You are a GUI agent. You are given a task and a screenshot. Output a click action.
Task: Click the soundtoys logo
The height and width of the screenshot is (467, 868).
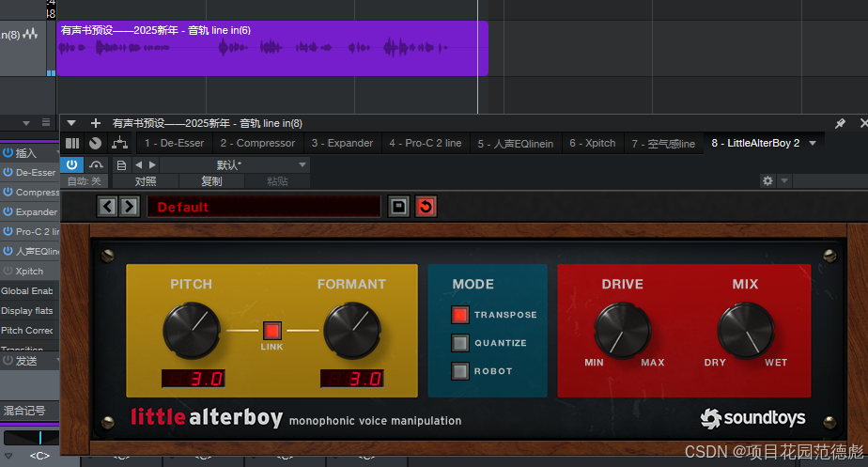[752, 418]
